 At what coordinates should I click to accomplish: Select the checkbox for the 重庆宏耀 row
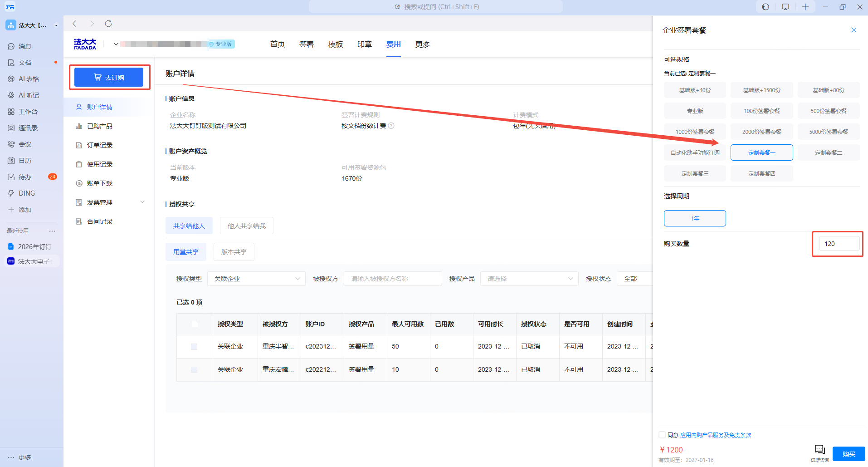[194, 370]
